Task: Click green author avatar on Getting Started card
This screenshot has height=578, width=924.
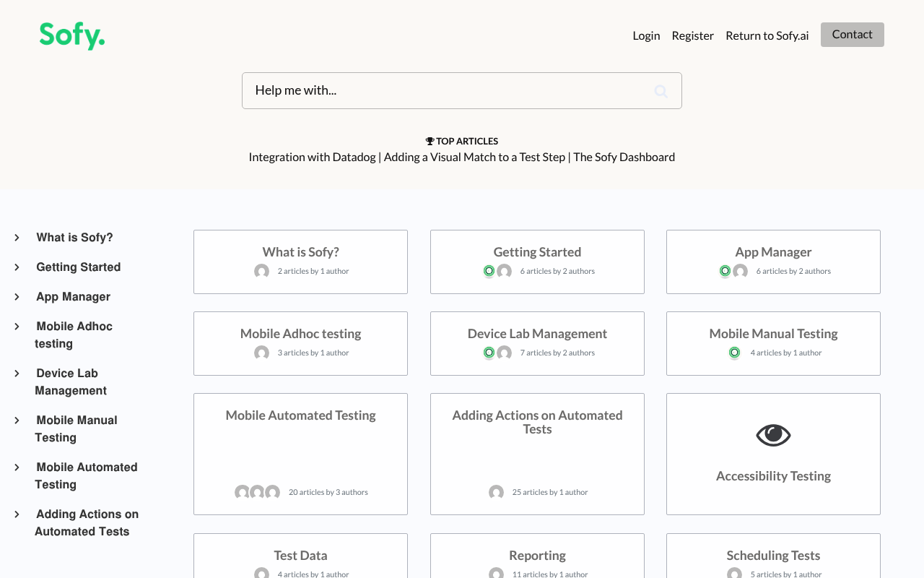Action: [489, 271]
